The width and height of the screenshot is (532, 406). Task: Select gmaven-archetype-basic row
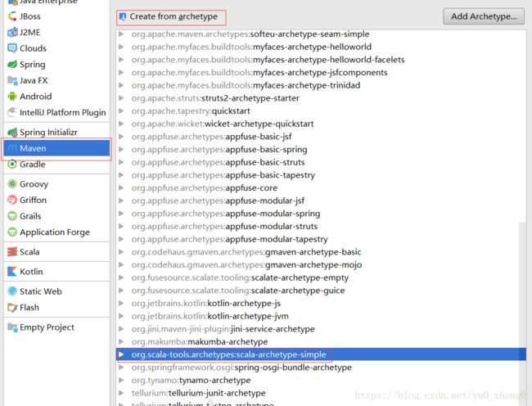(321, 252)
